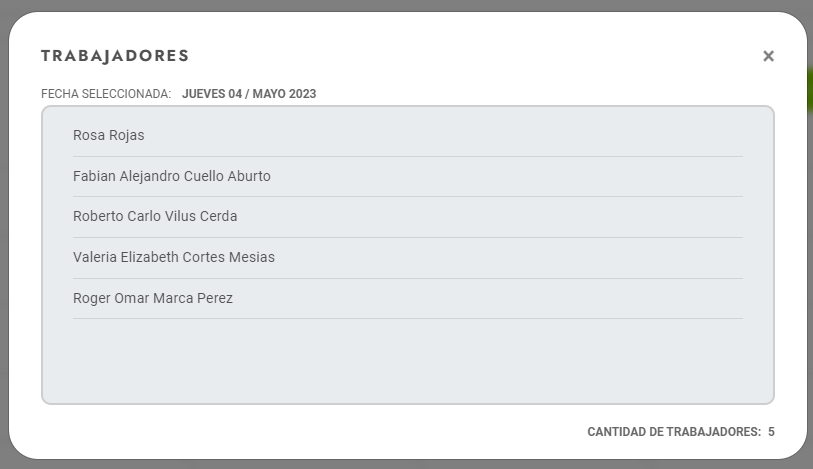Click the FECHA SELECCIONADA label
813x469 pixels.
click(106, 94)
